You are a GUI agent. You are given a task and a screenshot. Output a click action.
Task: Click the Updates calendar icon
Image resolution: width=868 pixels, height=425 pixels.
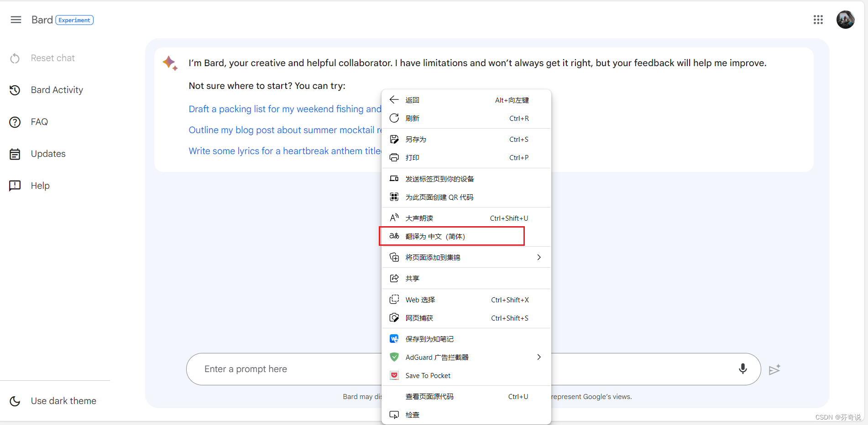click(x=15, y=154)
